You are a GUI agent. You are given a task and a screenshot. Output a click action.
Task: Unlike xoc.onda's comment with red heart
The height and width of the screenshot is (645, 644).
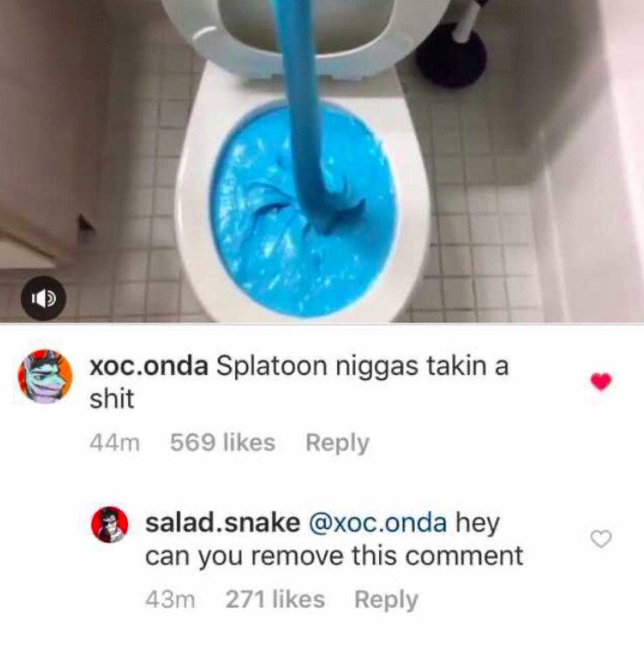(600, 382)
